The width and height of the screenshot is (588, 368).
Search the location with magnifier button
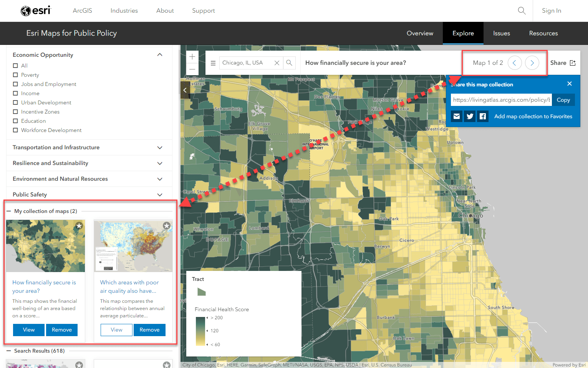click(289, 63)
